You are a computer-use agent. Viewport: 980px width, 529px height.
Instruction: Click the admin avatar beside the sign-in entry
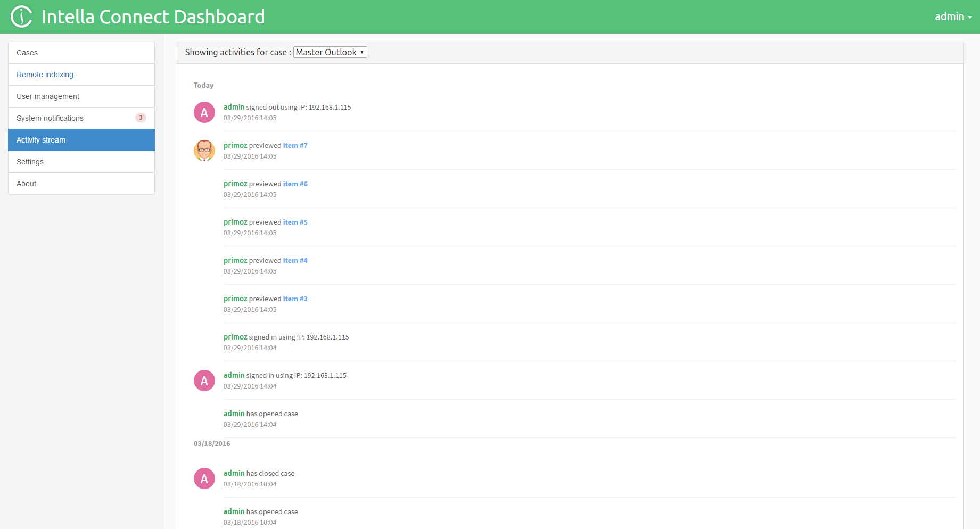204,381
